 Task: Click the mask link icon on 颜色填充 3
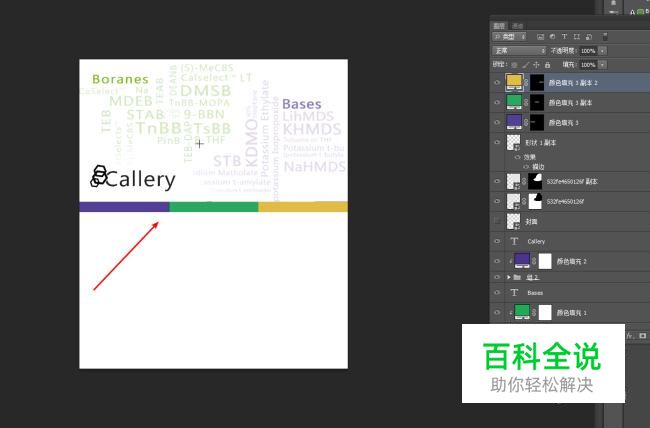click(526, 122)
